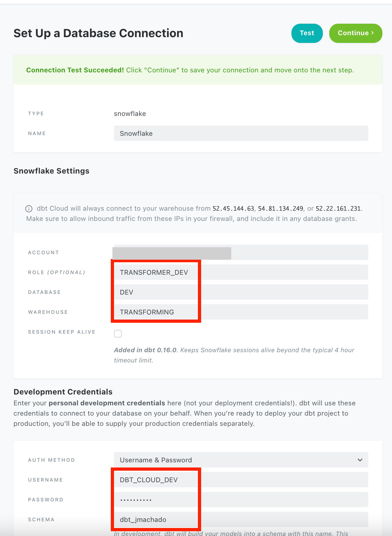Image resolution: width=392 pixels, height=536 pixels.
Task: Click the Schema field with dbt_jmachado
Action: [241, 520]
